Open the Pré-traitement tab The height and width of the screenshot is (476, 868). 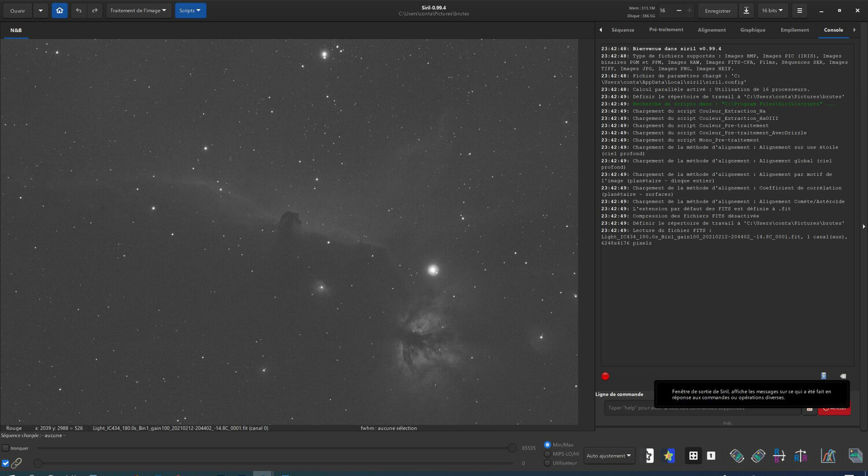coord(665,30)
